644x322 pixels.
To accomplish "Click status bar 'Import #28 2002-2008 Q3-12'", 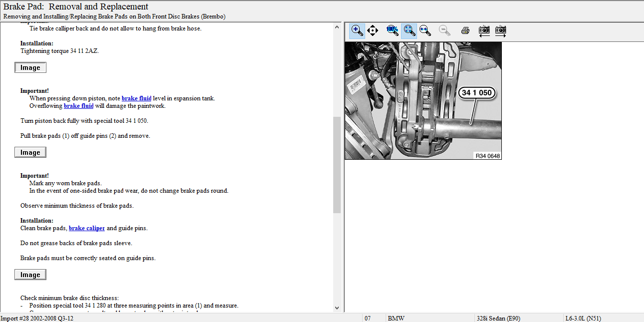I will pos(37,318).
